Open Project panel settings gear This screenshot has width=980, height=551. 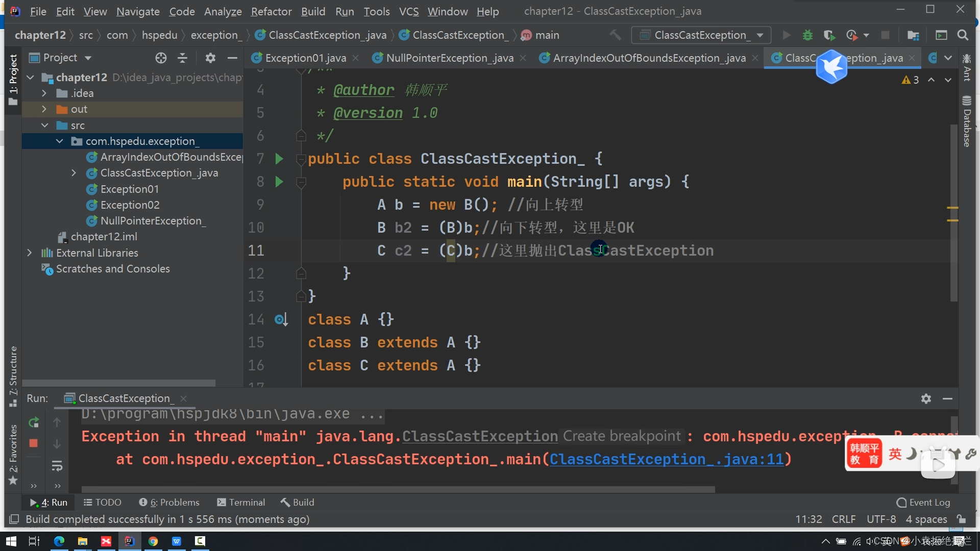tap(210, 58)
